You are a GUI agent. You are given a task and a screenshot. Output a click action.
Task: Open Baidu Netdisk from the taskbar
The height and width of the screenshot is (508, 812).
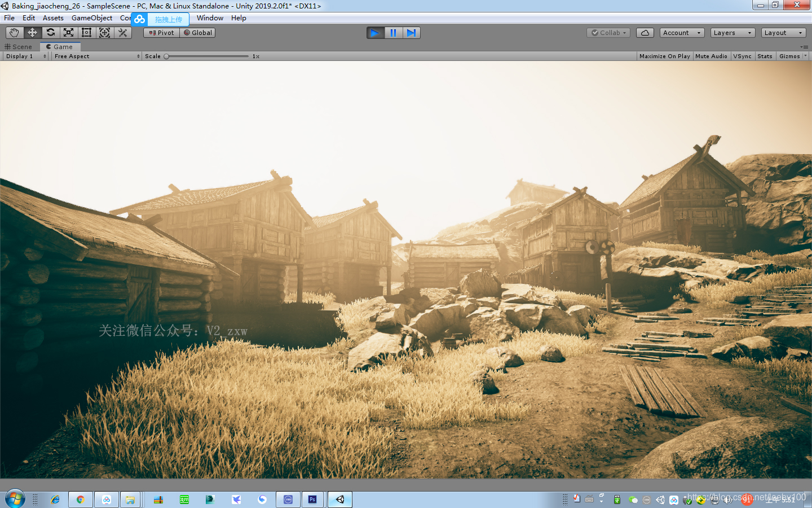107,500
